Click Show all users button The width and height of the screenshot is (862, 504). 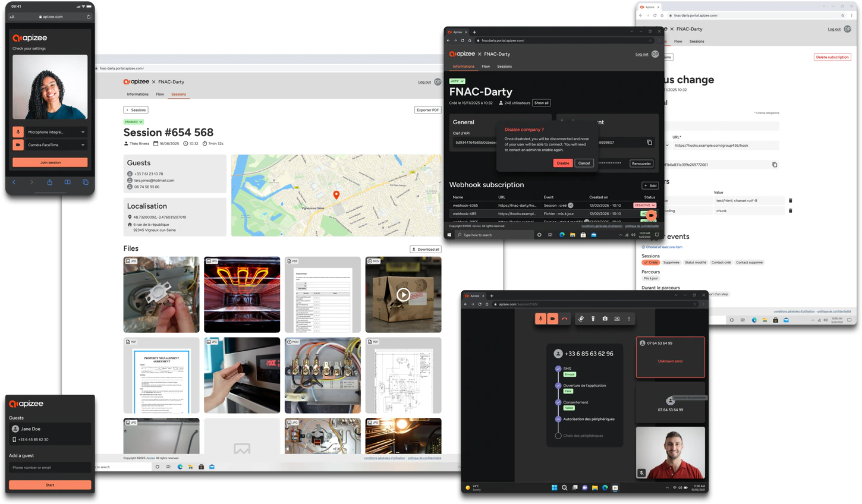point(542,103)
